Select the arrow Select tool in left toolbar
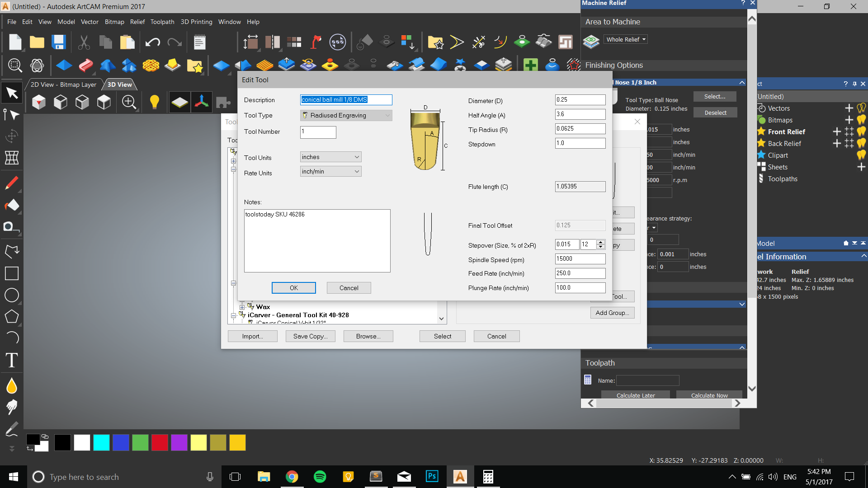868x488 pixels. [x=12, y=93]
